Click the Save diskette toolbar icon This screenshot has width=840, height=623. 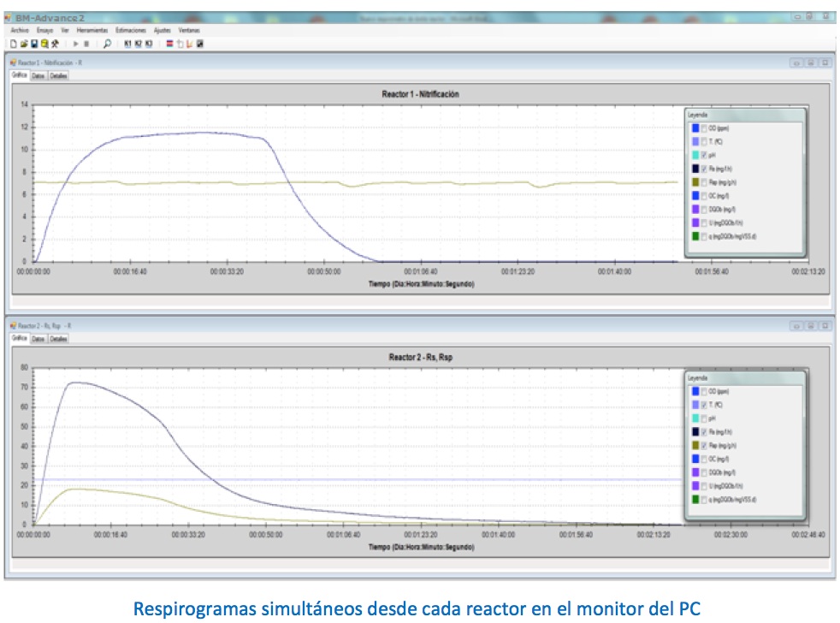[34, 44]
